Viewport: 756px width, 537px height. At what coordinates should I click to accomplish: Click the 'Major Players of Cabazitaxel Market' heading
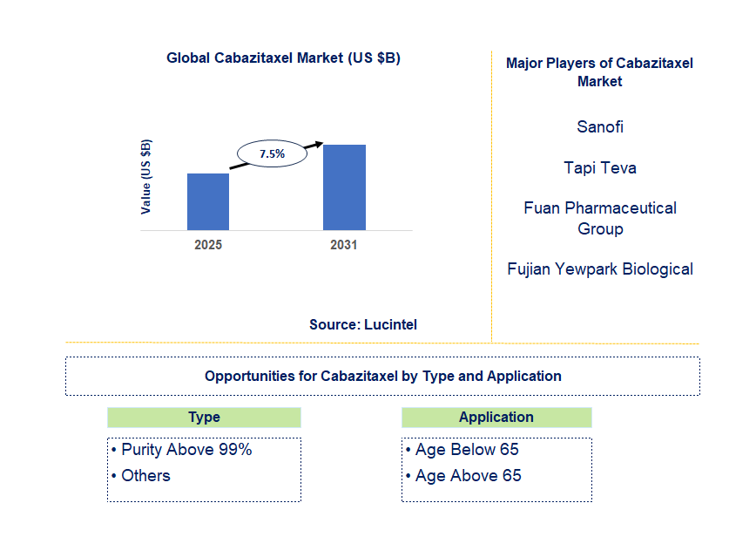(x=599, y=71)
